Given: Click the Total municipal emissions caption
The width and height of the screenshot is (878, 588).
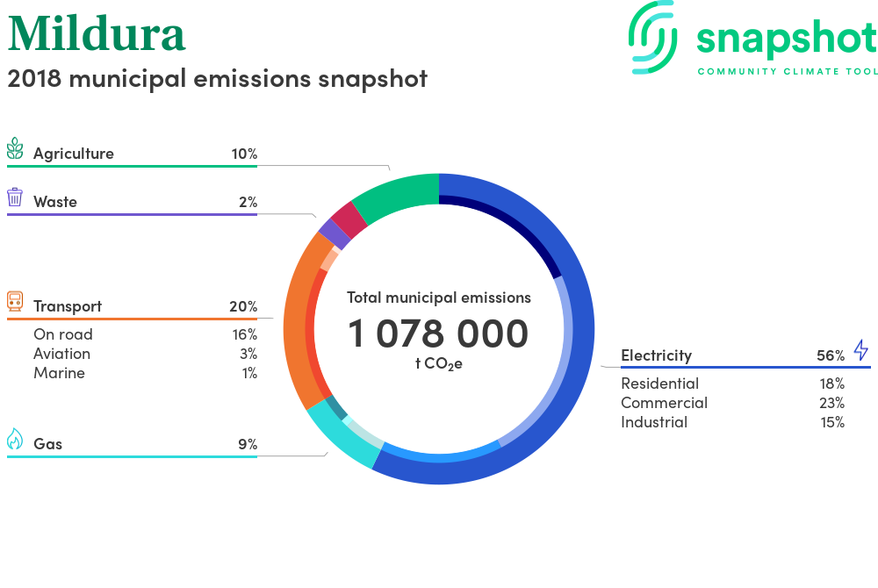Looking at the screenshot, I should [x=438, y=298].
